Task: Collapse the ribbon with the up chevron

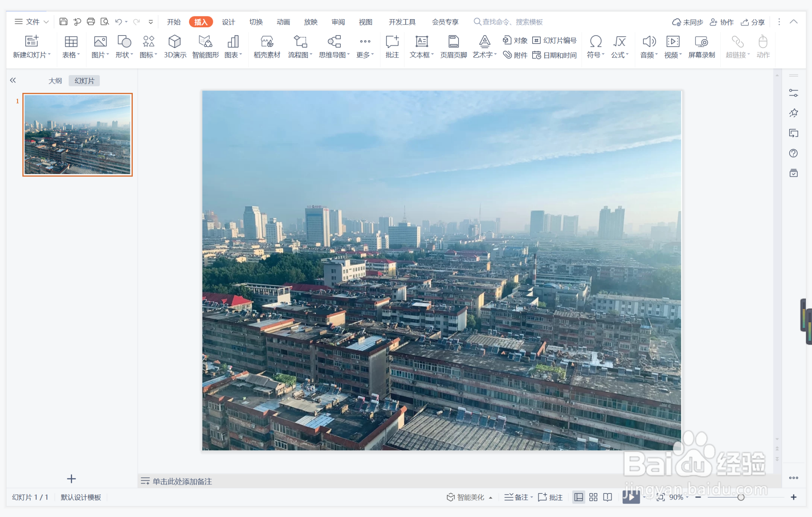Action: point(794,22)
